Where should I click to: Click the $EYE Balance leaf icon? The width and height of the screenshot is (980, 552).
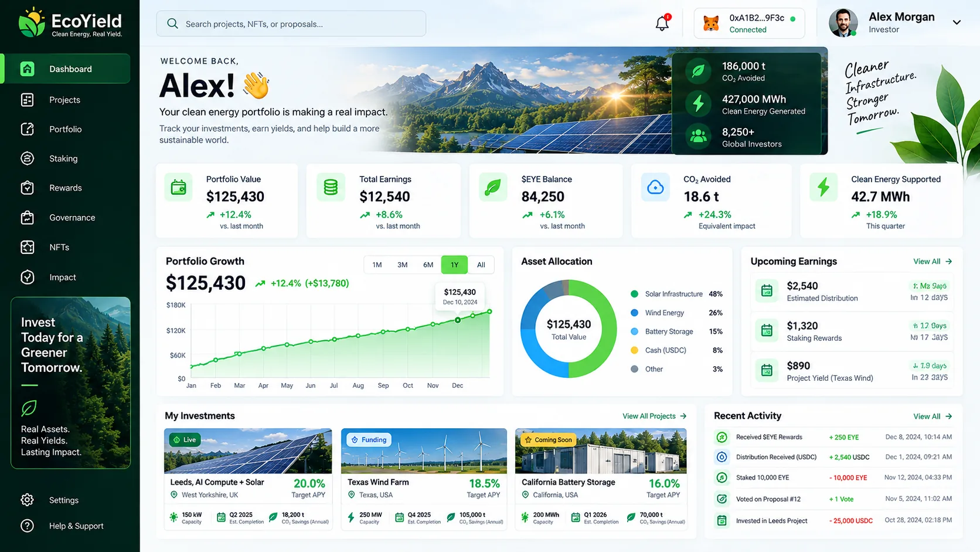[x=493, y=188]
